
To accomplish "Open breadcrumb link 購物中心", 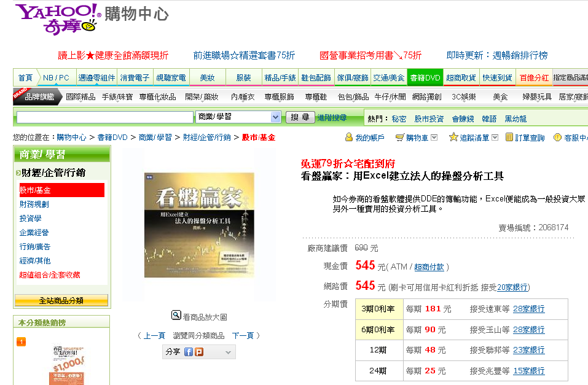I will [71, 137].
